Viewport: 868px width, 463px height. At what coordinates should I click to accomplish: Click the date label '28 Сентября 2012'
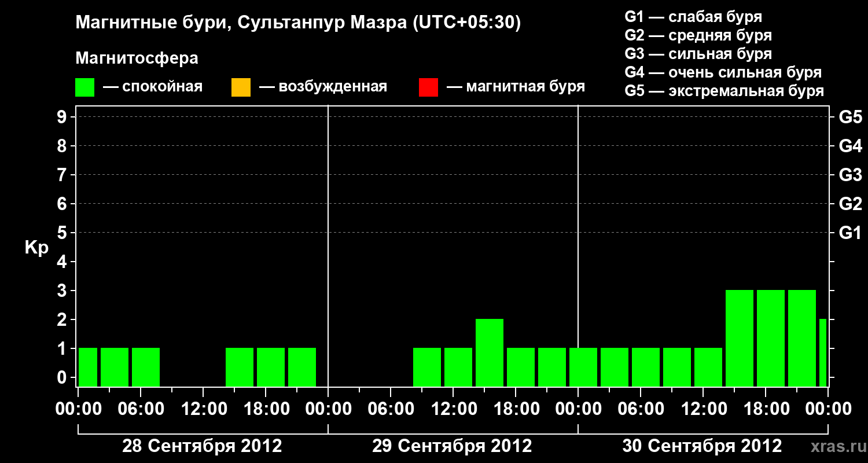click(x=202, y=446)
